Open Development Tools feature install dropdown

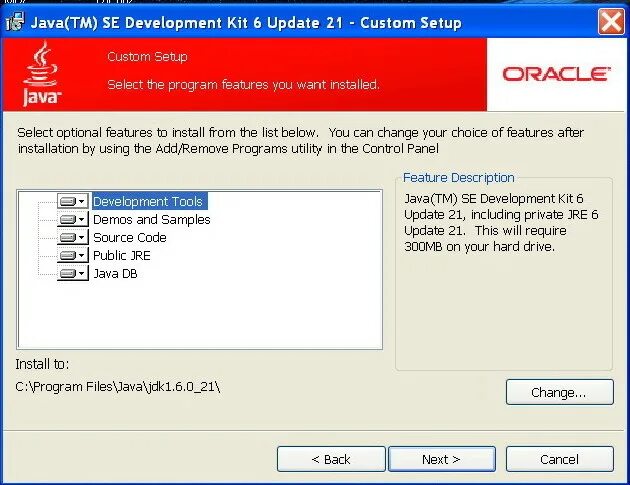pyautogui.click(x=73, y=201)
